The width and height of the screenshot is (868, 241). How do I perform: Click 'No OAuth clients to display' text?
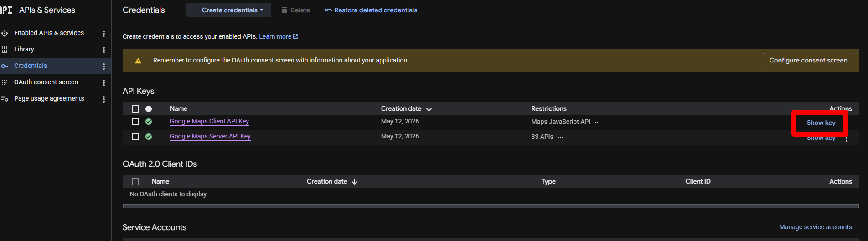pyautogui.click(x=168, y=194)
